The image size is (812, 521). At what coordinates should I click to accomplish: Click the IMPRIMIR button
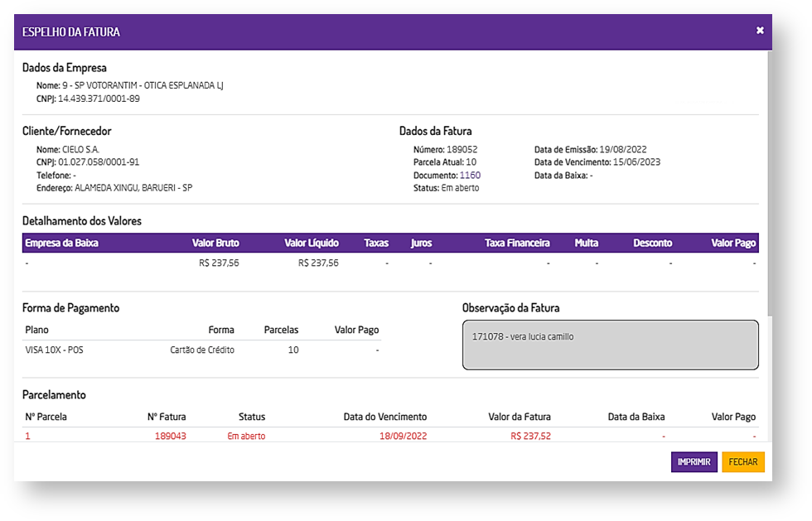(x=694, y=462)
